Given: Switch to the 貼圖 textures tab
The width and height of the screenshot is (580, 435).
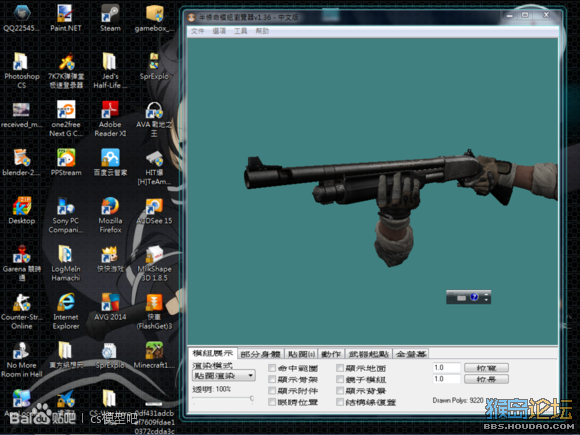Looking at the screenshot, I should pyautogui.click(x=301, y=354).
